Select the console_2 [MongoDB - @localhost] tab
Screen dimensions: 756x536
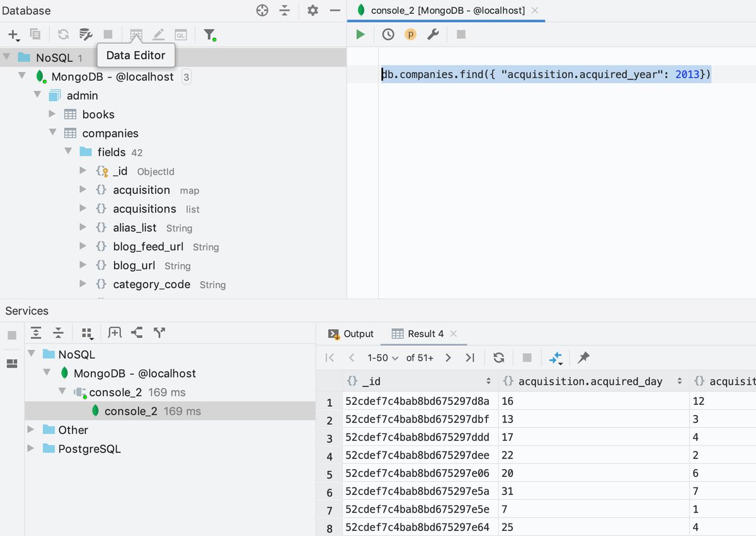coord(447,10)
